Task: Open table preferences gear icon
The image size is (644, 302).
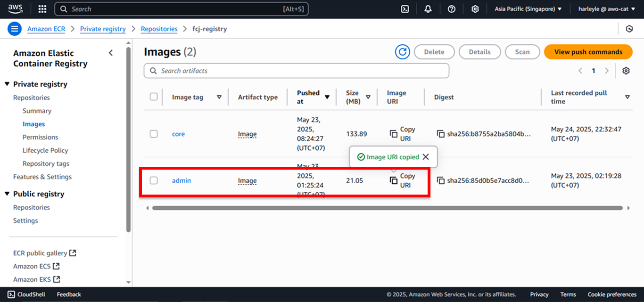Action: 626,71
